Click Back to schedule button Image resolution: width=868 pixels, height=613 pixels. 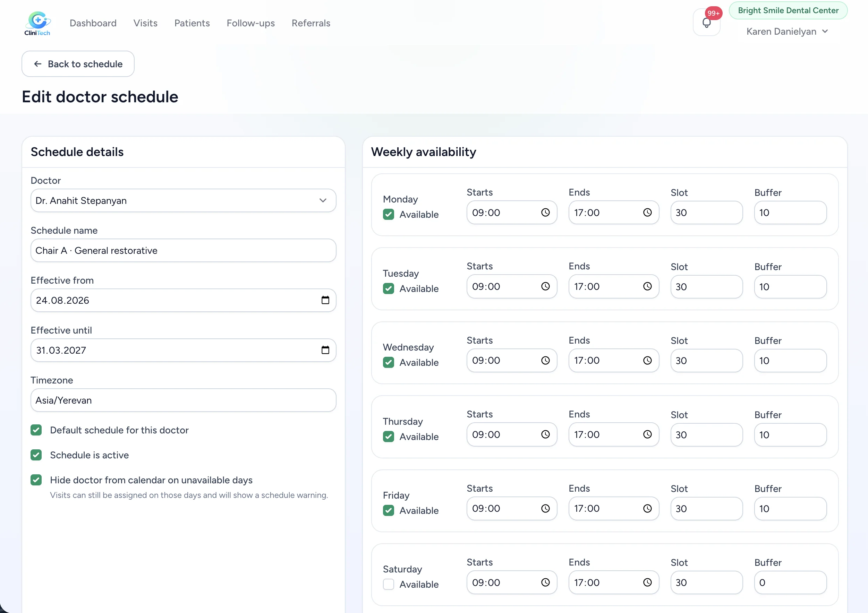click(x=78, y=64)
